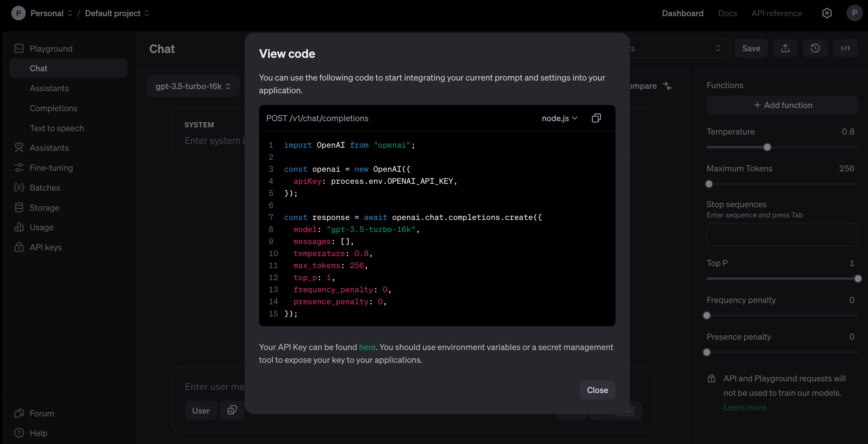Viewport: 868px width, 444px height.
Task: Open the Forum chat icon
Action: [19, 413]
